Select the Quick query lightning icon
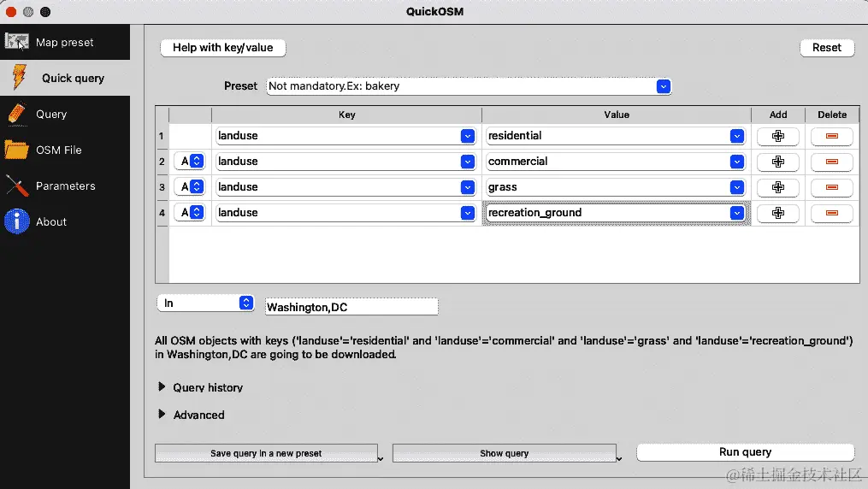 19,78
